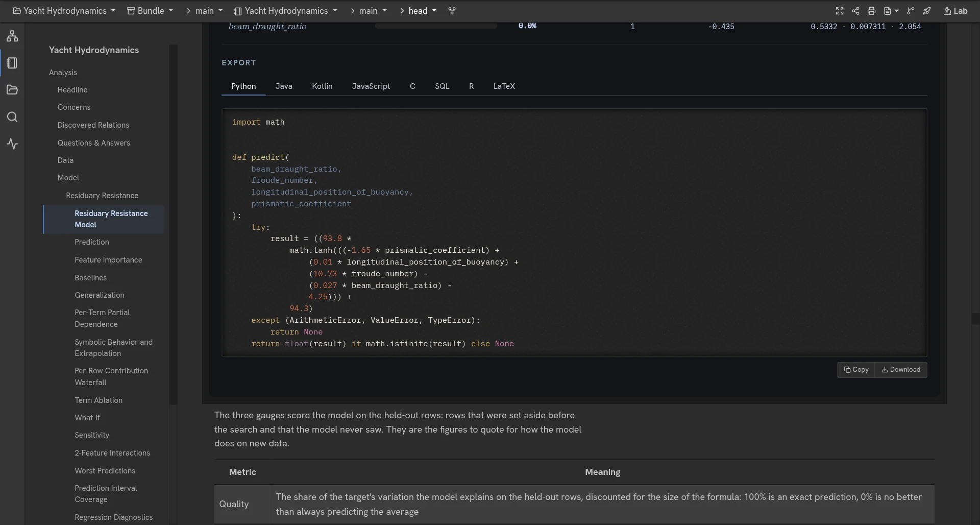Viewport: 980px width, 525px height.
Task: Expand the Bundle dropdown
Action: (150, 11)
